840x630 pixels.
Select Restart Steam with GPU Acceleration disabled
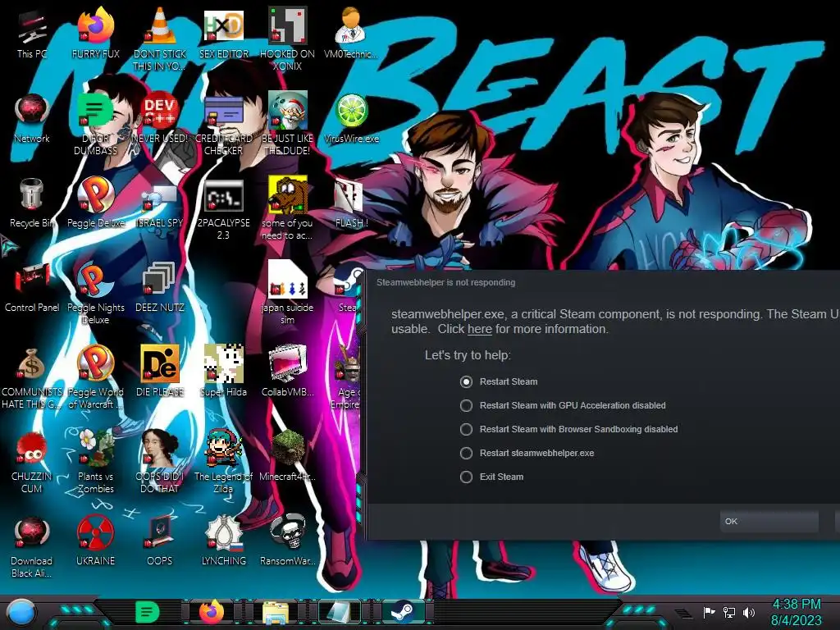(x=563, y=405)
